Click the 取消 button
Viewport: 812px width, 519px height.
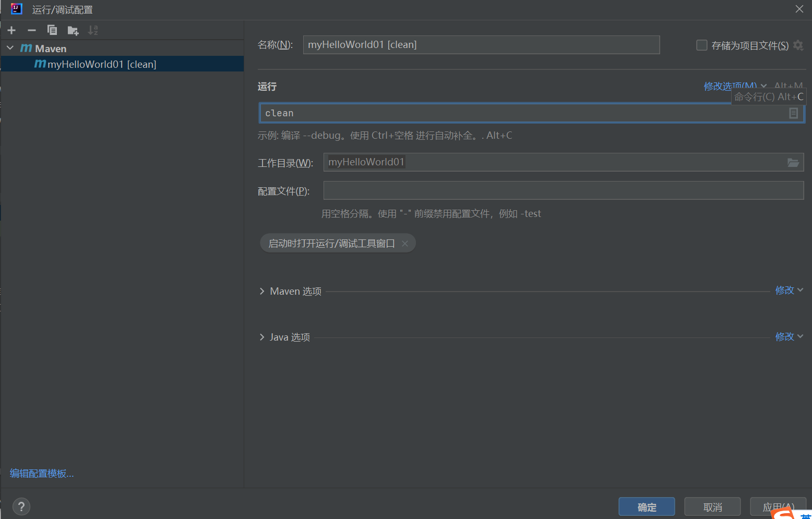(712, 507)
